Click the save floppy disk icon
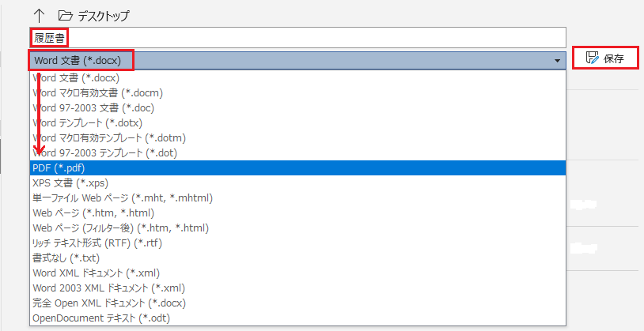 click(591, 58)
